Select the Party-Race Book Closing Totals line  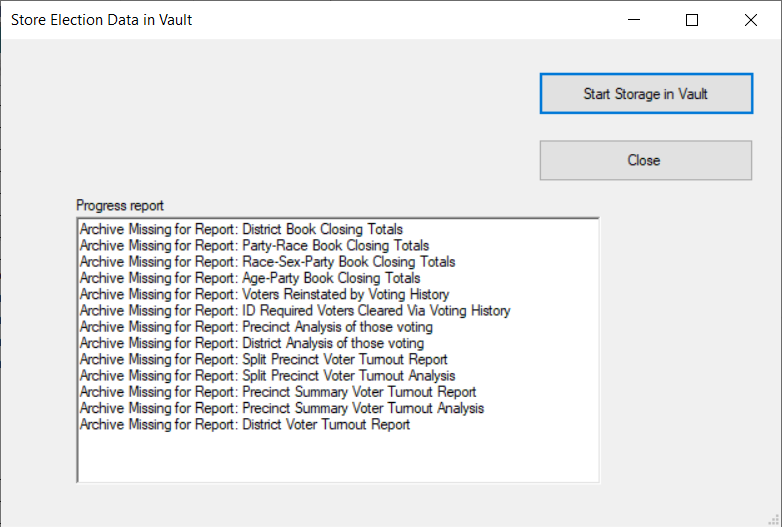click(x=254, y=245)
